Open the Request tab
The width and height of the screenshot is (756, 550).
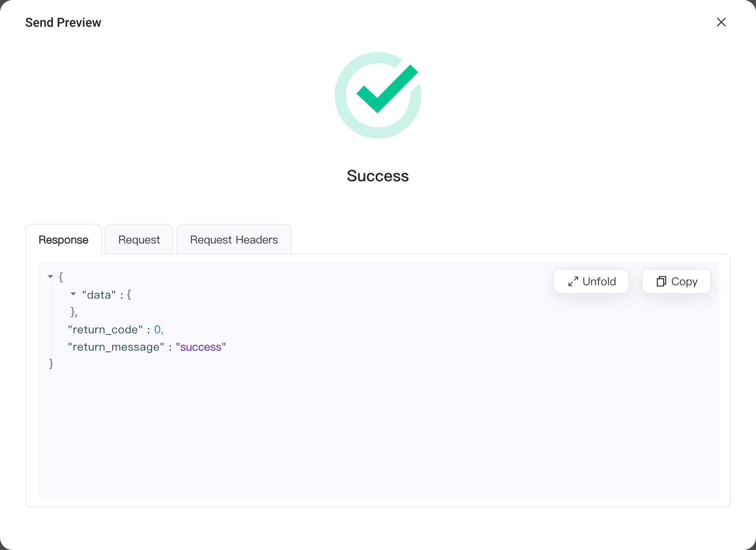pos(139,240)
